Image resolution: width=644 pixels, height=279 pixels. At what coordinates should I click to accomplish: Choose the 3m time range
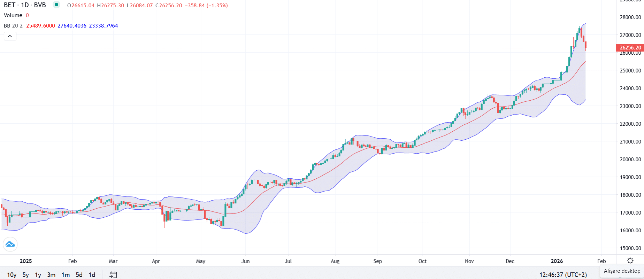[x=51, y=275]
